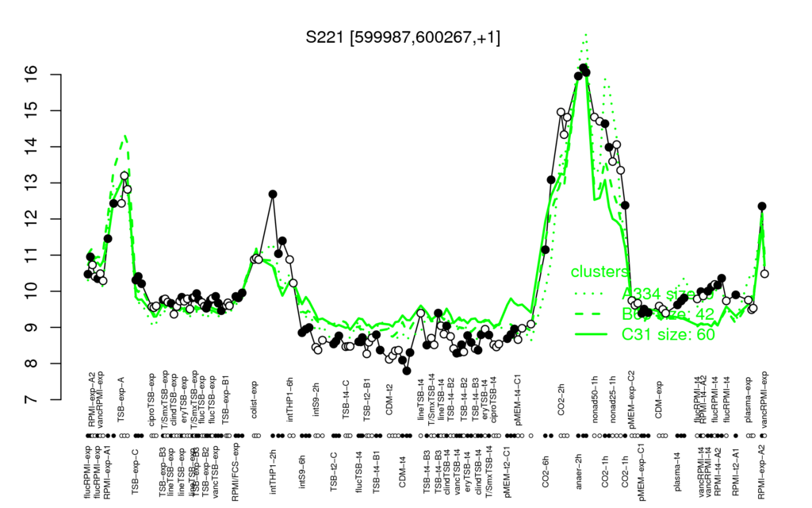The height and width of the screenshot is (508, 812).
Task: Click the "intTHP1-6h" condition label
Action: click(290, 401)
